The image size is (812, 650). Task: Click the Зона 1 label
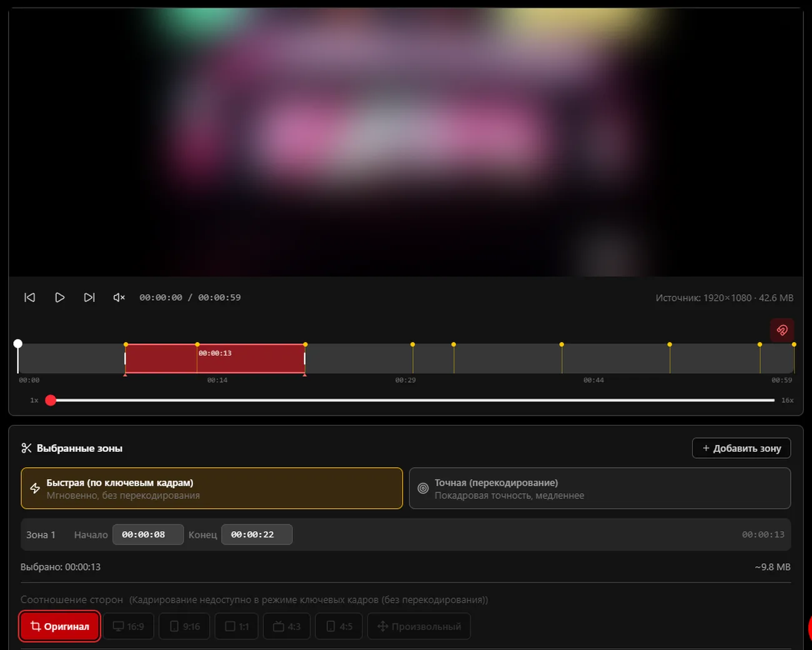coord(41,534)
